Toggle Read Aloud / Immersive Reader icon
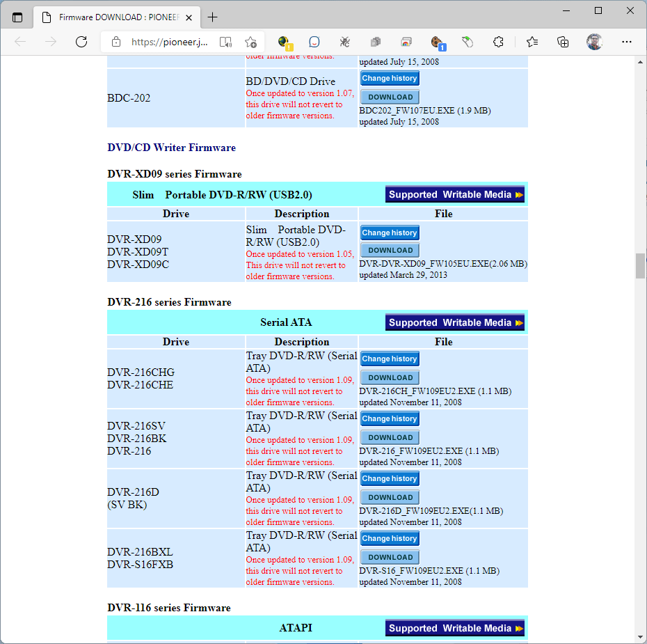Viewport: 647px width, 644px height. 225,42
